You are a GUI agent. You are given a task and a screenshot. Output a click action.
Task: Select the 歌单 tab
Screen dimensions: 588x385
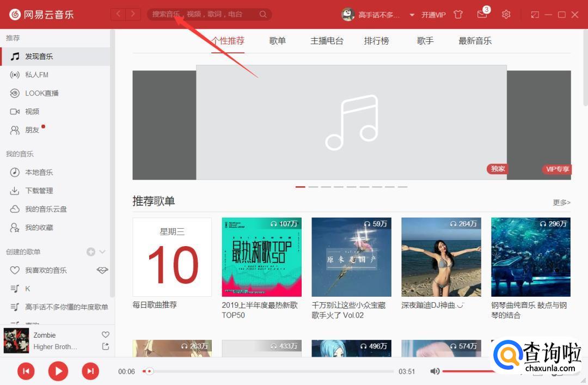coord(278,40)
